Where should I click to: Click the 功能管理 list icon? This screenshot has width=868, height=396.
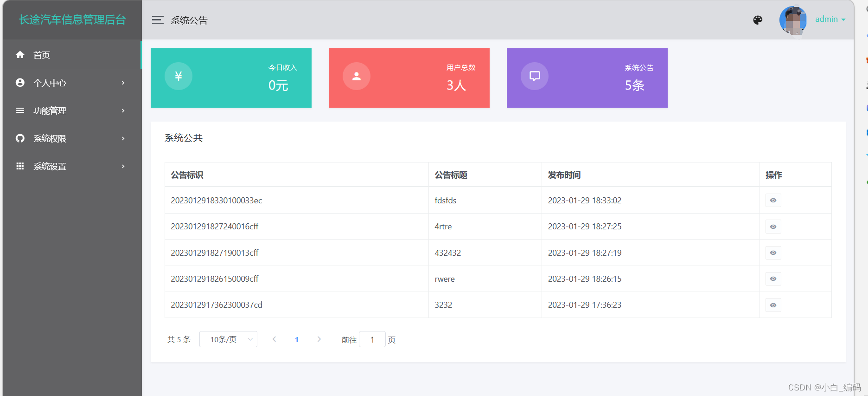click(x=20, y=110)
